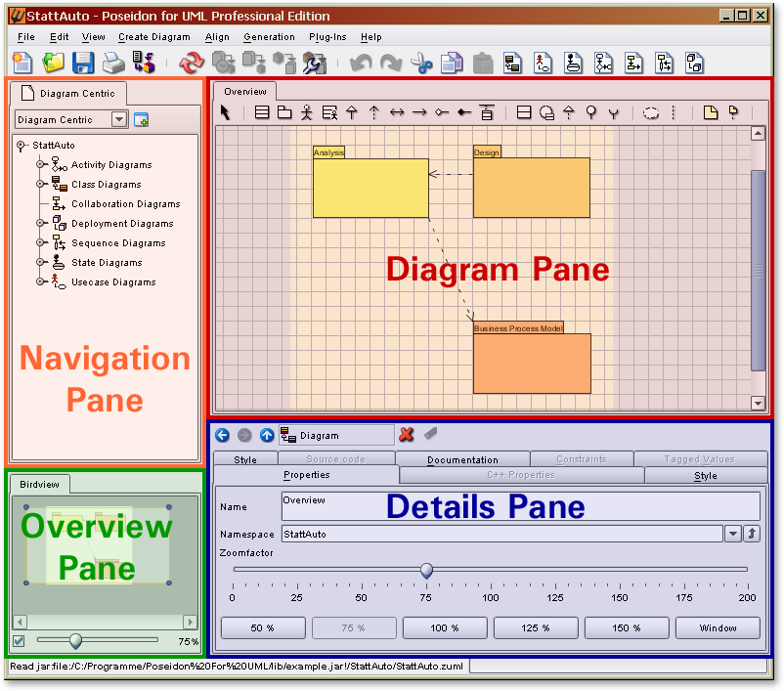
Task: Click add navigation view icon
Action: pyautogui.click(x=142, y=119)
